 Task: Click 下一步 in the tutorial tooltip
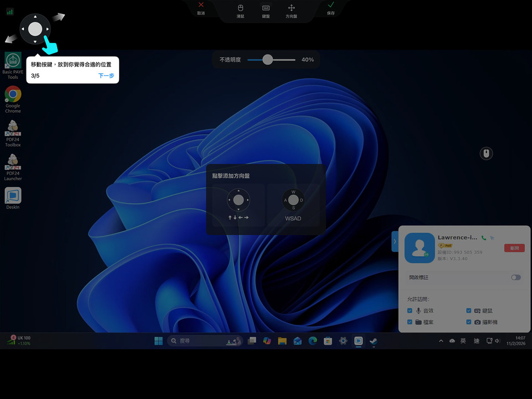[106, 76]
